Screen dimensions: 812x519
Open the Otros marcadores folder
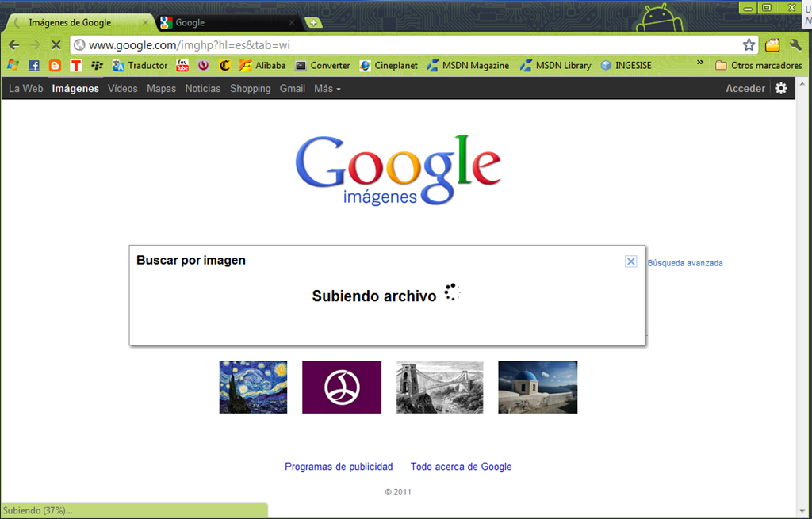point(759,66)
